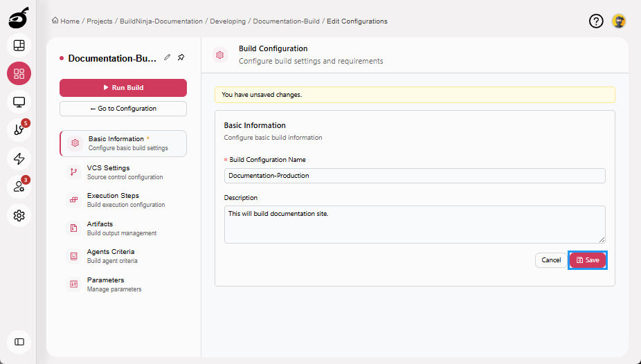Click 'Configure build settings and requirements' subtitle

tap(311, 62)
